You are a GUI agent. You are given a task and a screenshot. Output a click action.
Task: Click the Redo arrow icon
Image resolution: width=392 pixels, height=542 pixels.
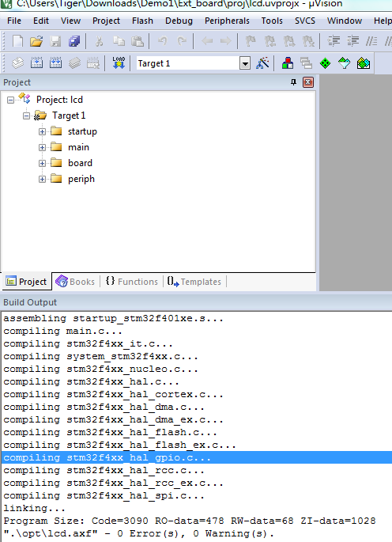[x=181, y=41]
